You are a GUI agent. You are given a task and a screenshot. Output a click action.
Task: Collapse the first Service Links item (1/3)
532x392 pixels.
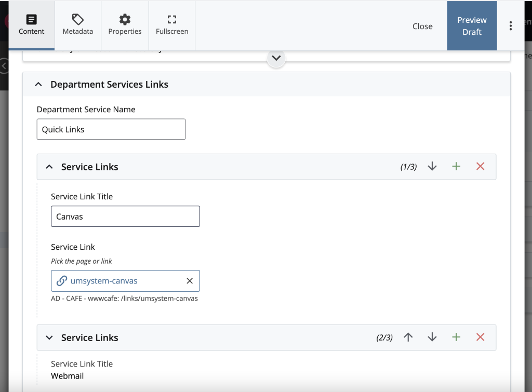pos(49,167)
